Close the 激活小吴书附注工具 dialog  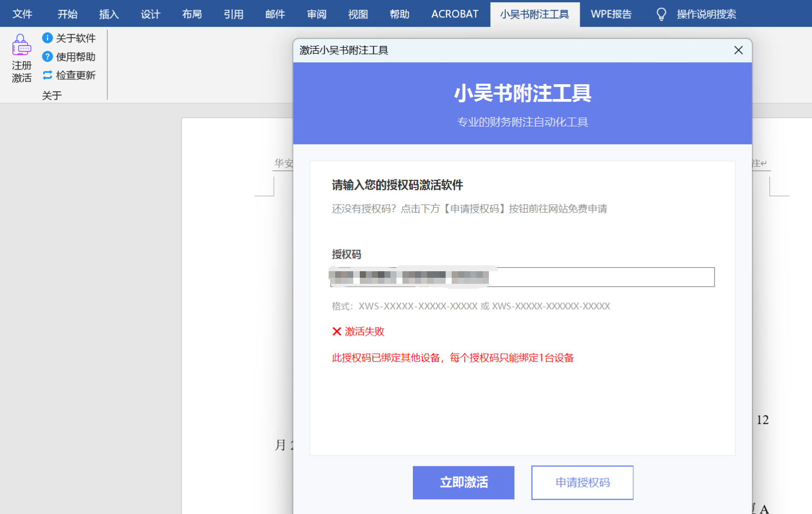738,50
